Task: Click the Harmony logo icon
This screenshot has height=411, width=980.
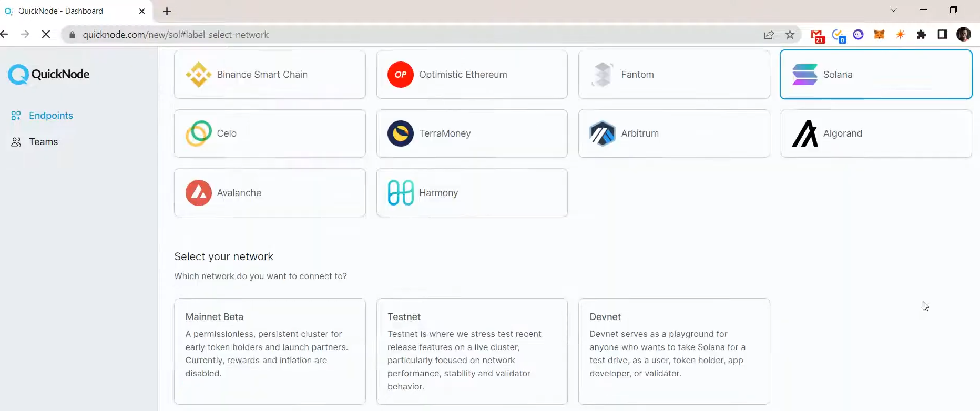Action: click(x=400, y=193)
